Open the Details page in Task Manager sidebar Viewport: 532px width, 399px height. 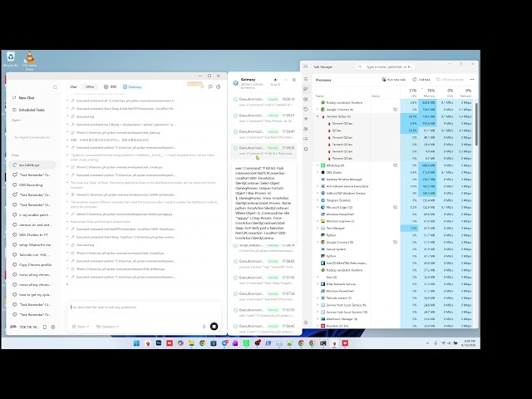[306, 139]
